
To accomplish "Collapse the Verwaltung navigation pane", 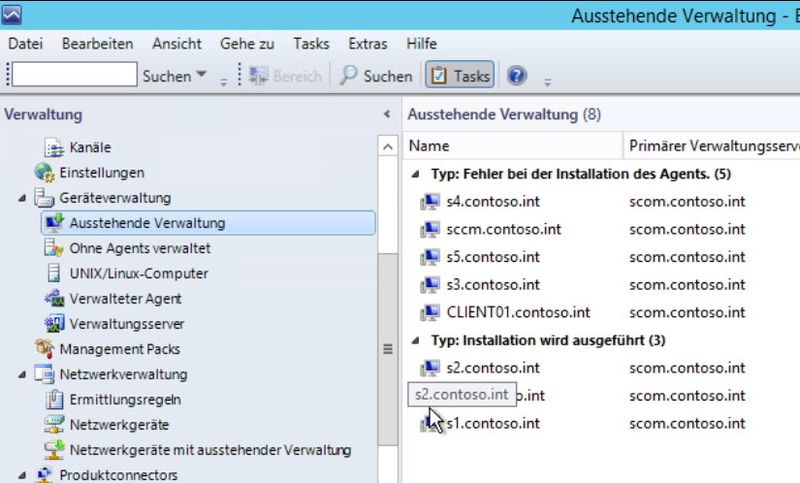I will click(387, 114).
